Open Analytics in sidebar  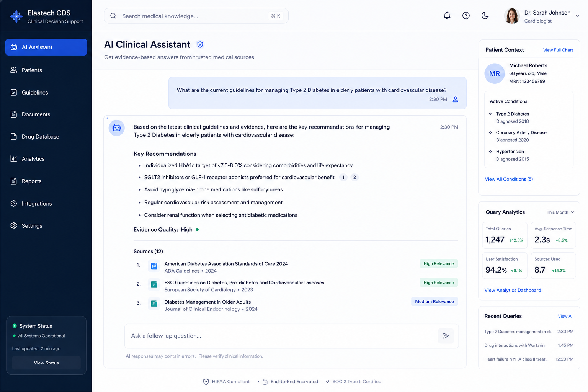click(x=46, y=159)
